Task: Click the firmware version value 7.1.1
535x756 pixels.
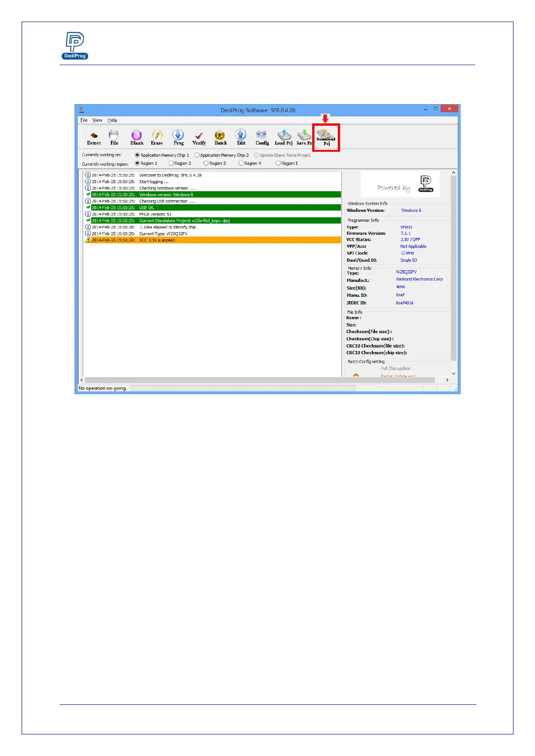Action: (406, 233)
